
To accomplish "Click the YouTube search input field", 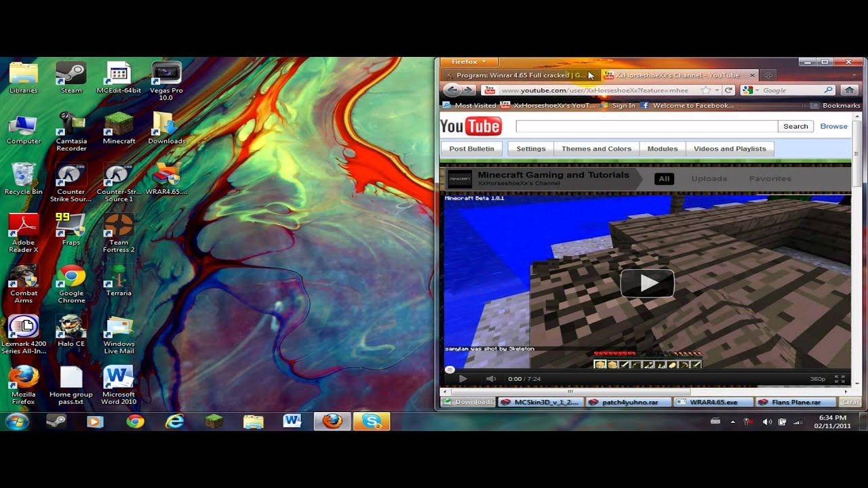I will [646, 126].
